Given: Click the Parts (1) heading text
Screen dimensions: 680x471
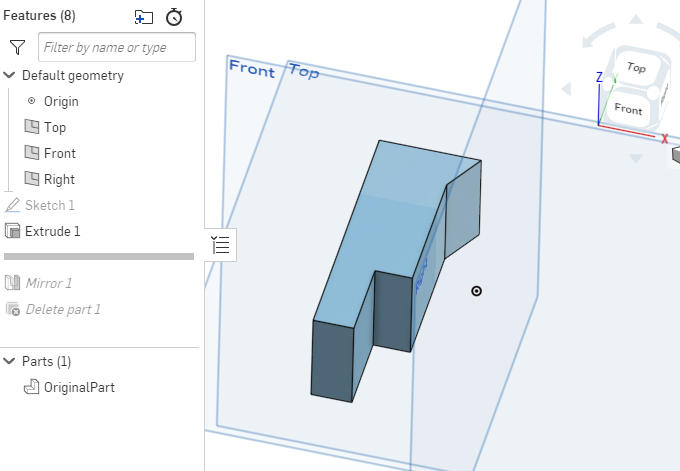Looking at the screenshot, I should click(x=46, y=361).
